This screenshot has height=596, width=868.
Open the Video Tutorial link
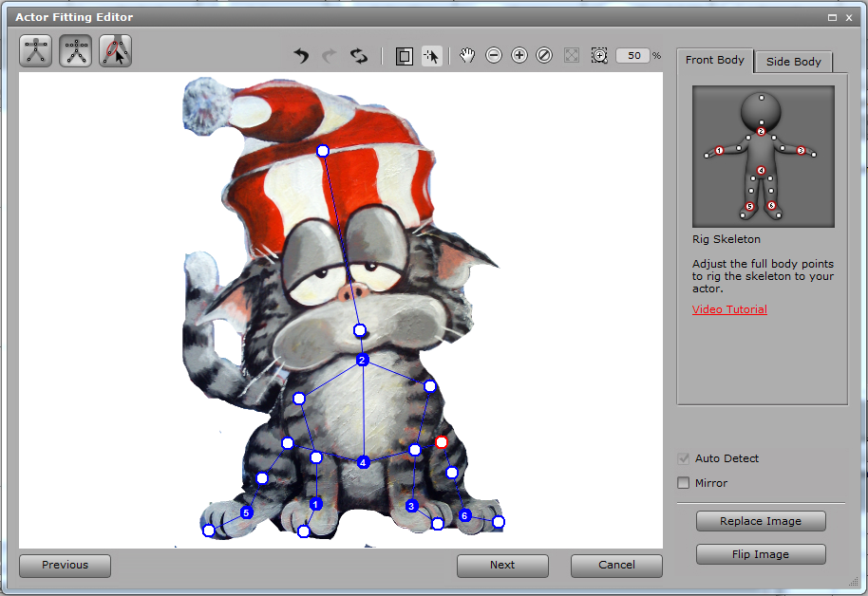coord(729,309)
